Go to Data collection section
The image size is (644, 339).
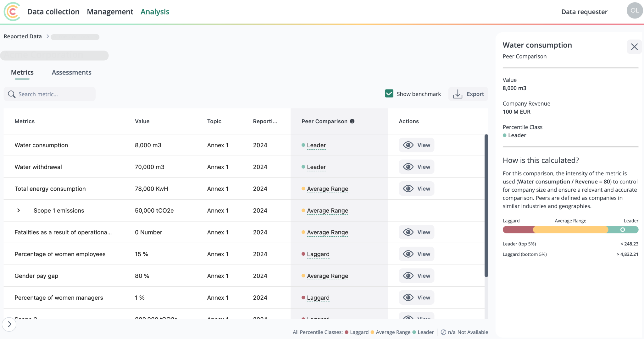pyautogui.click(x=53, y=12)
